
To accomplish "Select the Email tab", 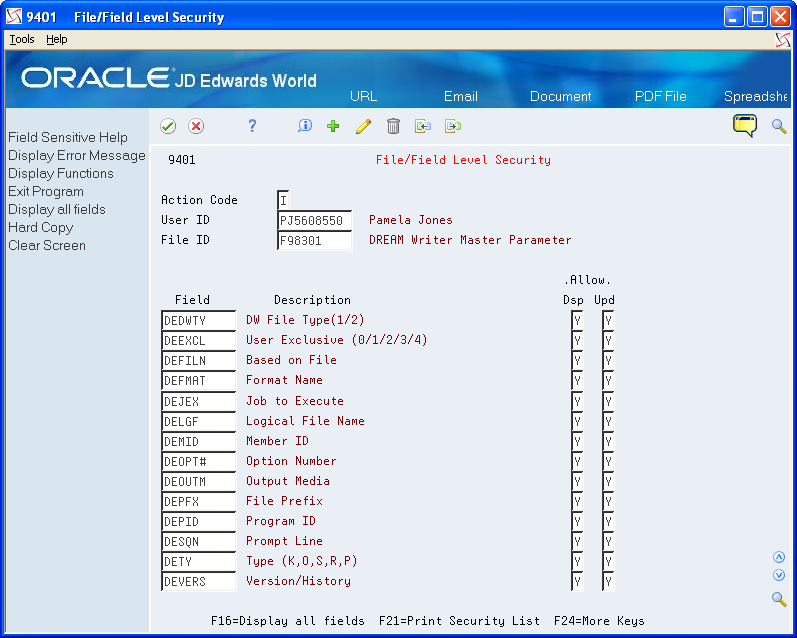I will [x=461, y=96].
